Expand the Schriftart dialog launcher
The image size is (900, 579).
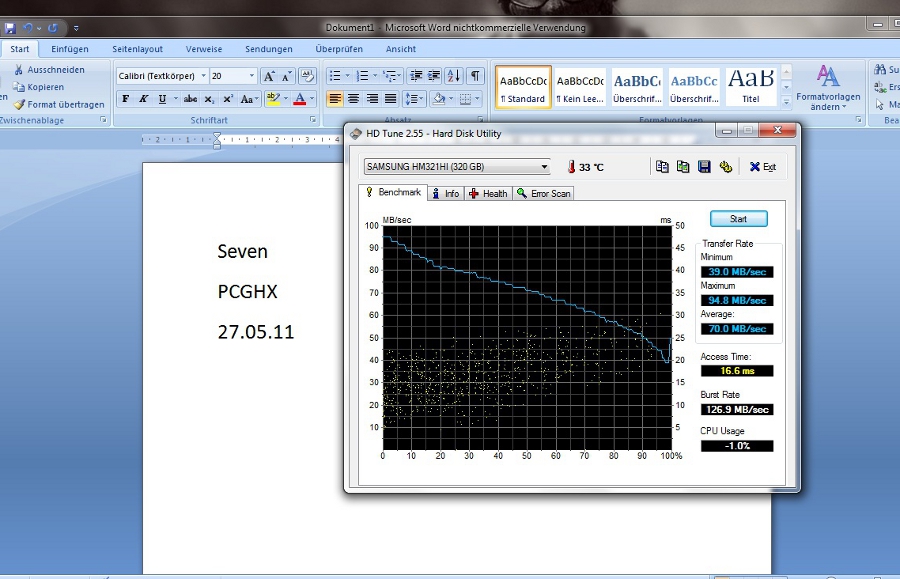tap(313, 120)
